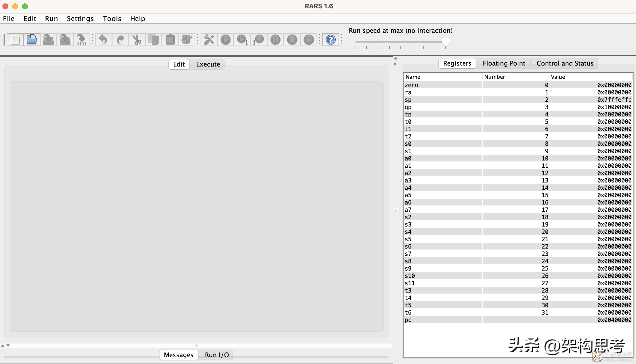636x364 pixels.
Task: Select the t0 register value cell
Action: click(591, 122)
